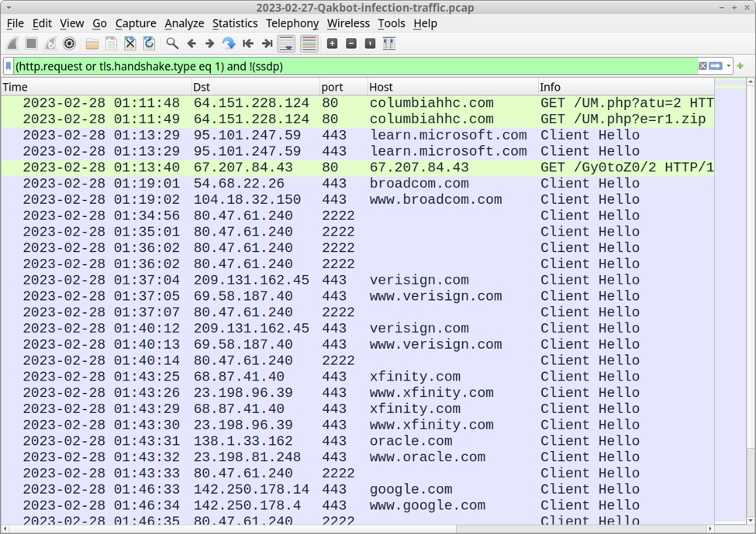The width and height of the screenshot is (756, 534).
Task: Go back in packet history arrow
Action: [x=192, y=43]
